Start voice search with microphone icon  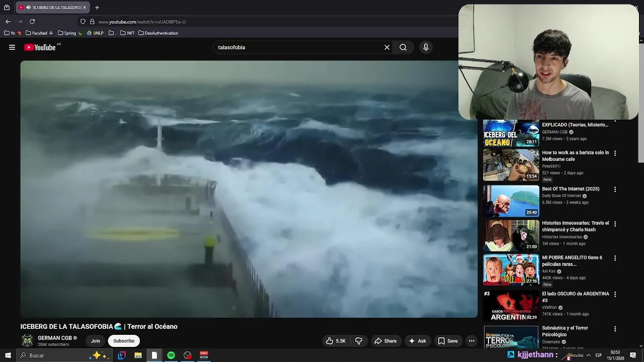tap(426, 47)
